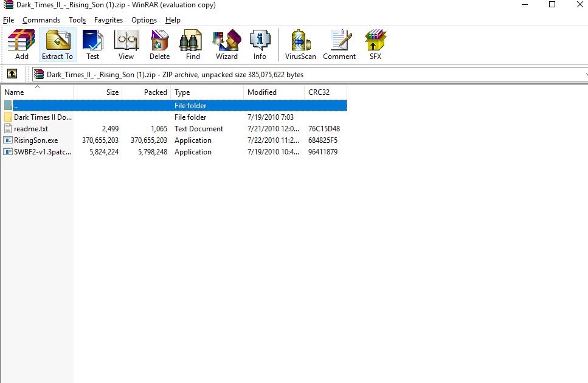Click the Add toolbar icon
The image size is (588, 383).
tap(21, 44)
